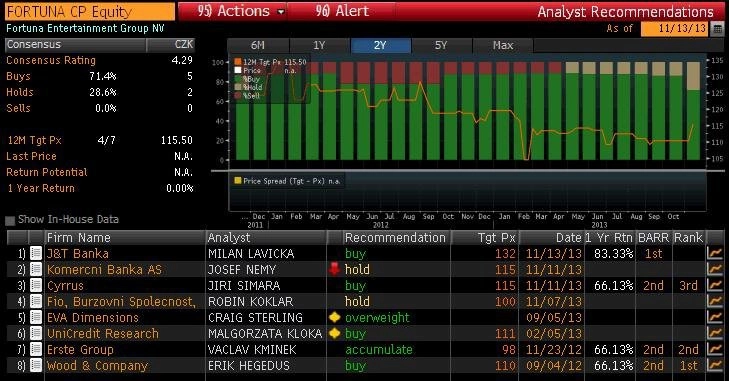Click red downgrade arrow beside Komercni Banka hold
The image size is (729, 381).
click(334, 269)
